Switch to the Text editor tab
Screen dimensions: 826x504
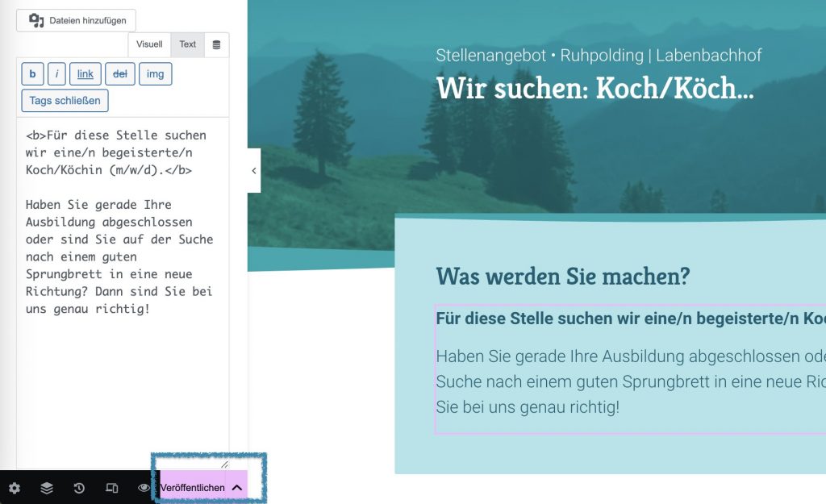tap(187, 45)
